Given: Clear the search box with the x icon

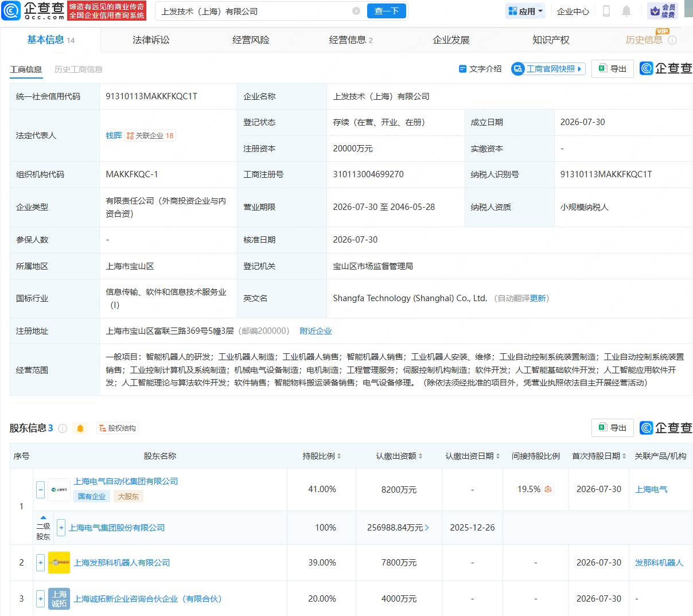Looking at the screenshot, I should (x=356, y=11).
